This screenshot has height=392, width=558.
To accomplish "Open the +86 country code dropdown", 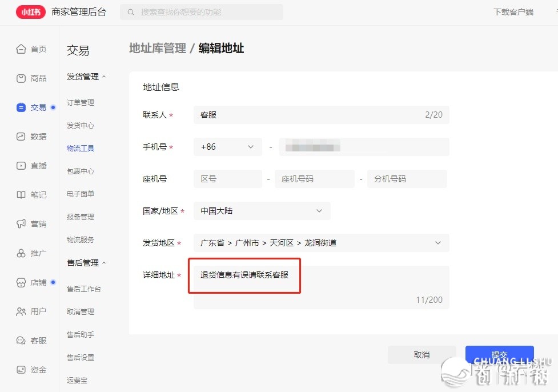I will (228, 147).
